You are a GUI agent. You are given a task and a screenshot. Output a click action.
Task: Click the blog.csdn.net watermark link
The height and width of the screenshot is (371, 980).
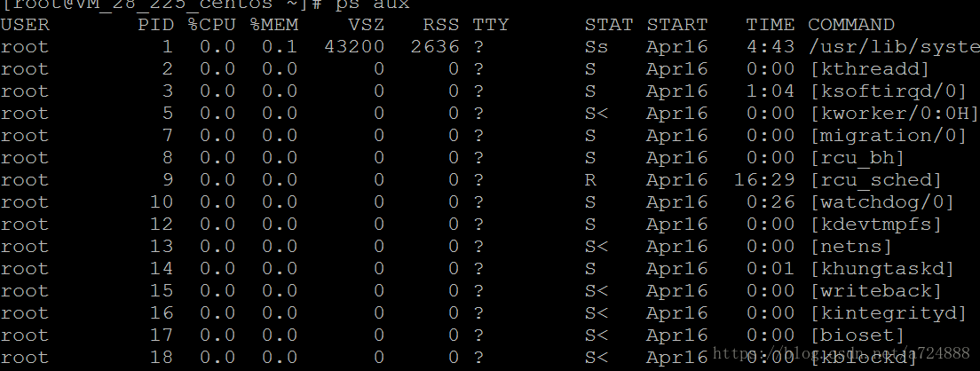(x=842, y=353)
